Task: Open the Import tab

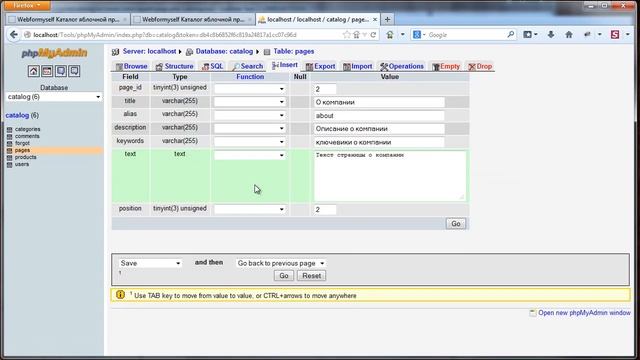Action: coord(358,66)
